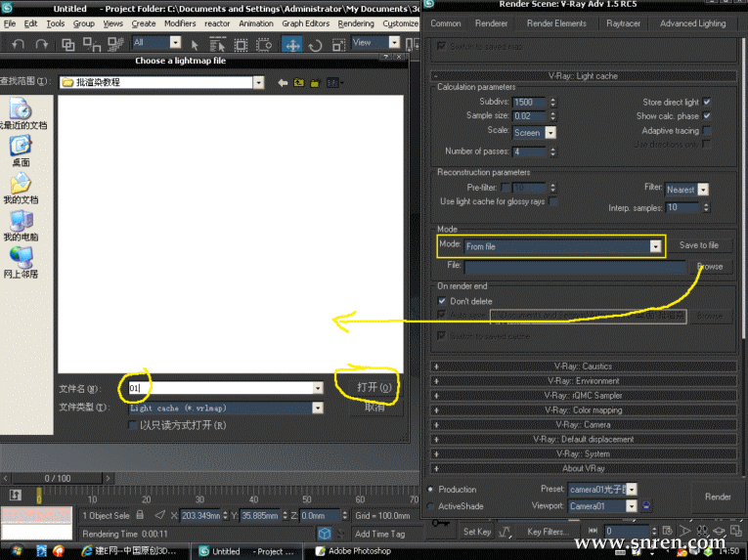The width and height of the screenshot is (748, 560).
Task: Open the view menu icon in file dialog
Action: [x=334, y=83]
